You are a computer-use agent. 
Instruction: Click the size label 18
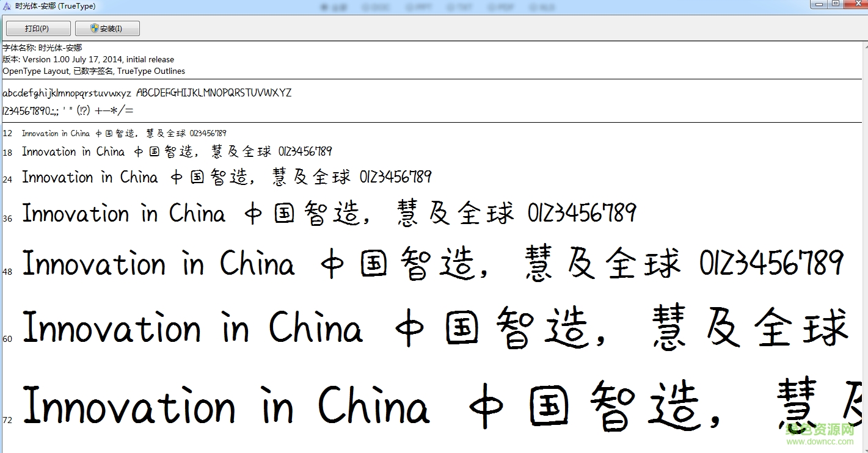pyautogui.click(x=7, y=153)
